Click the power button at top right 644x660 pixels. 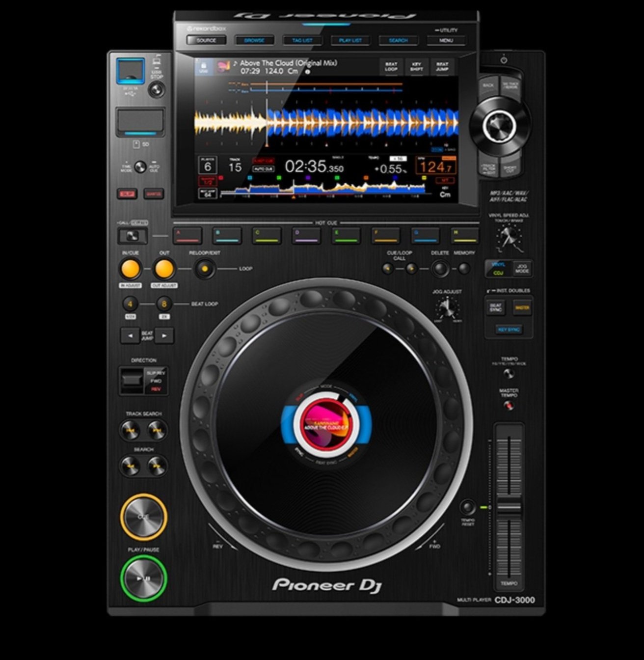point(504,60)
